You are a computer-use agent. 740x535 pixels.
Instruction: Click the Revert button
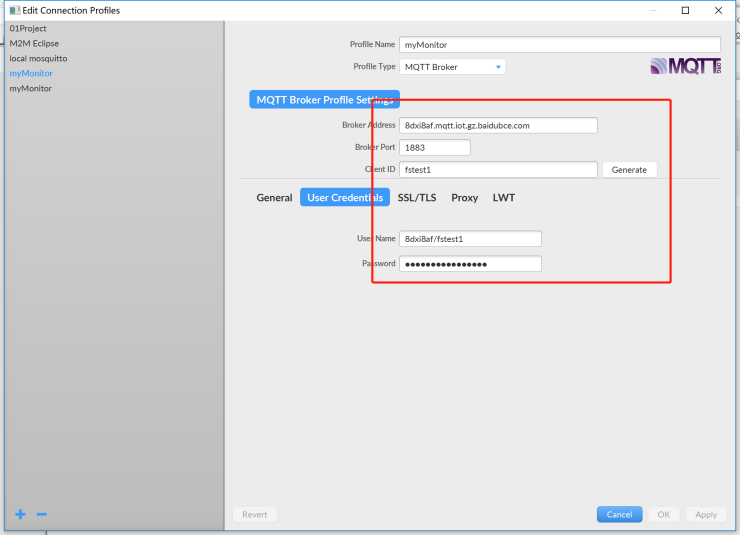tap(255, 514)
